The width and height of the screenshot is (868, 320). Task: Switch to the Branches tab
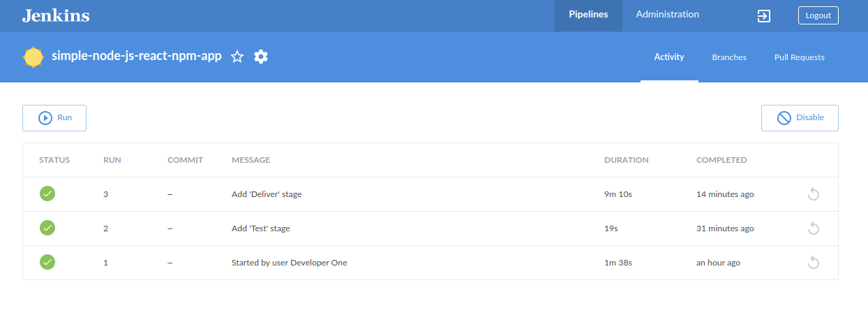(729, 57)
